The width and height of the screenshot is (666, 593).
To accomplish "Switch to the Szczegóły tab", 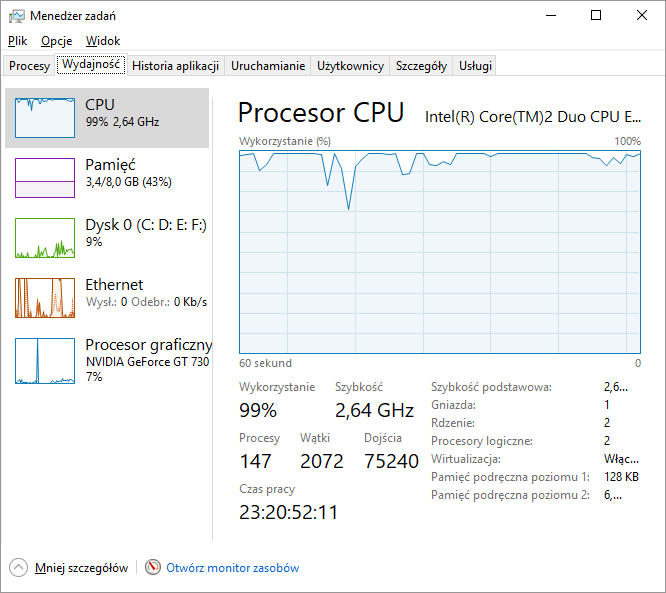I will point(421,66).
